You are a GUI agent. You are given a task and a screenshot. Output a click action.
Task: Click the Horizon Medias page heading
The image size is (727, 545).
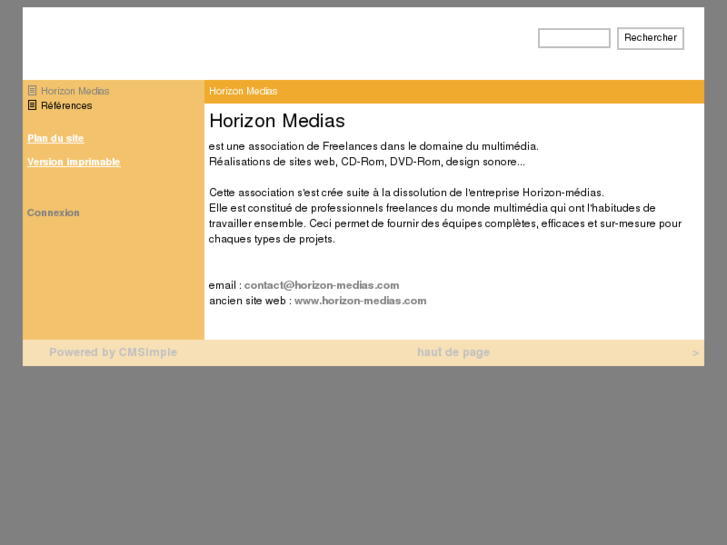[x=277, y=121]
